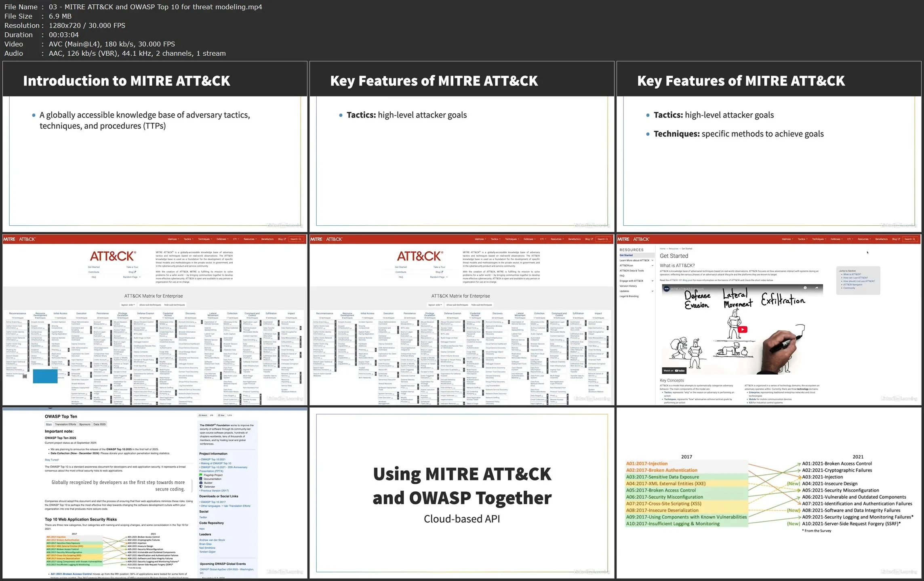Click file name text '03 - MITRE ATT&CK and OWASP'
The height and width of the screenshot is (581, 924).
(x=156, y=7)
